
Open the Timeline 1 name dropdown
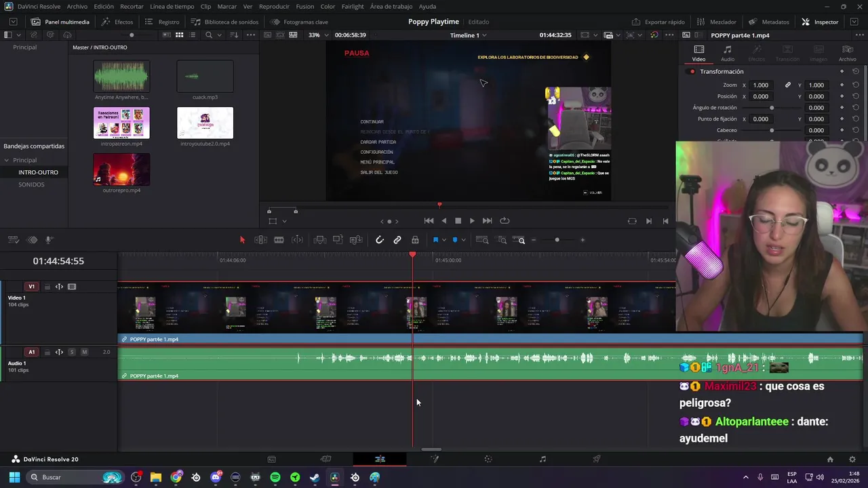click(x=469, y=35)
